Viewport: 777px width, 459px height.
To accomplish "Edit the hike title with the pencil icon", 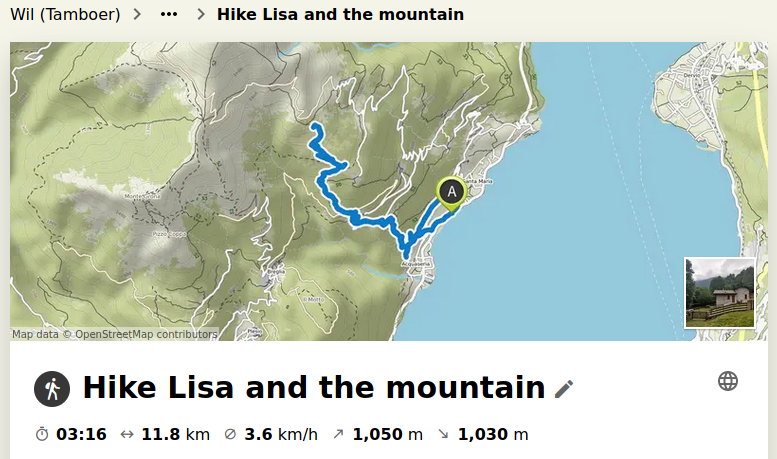I will [564, 389].
